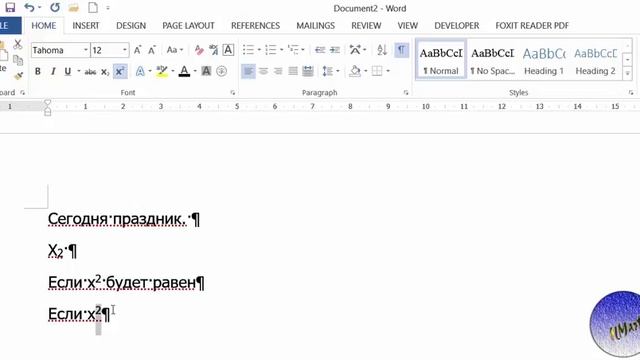Apply Distributed paragraph alignment
The width and height of the screenshot is (640, 360).
click(x=308, y=71)
